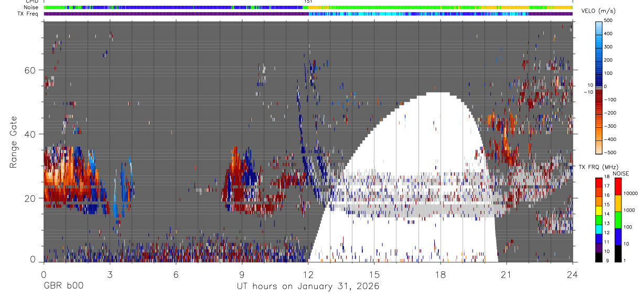Click the '151' CPID value above the bars
Image resolution: width=644 pixels, height=297 pixels.
(308, 2)
